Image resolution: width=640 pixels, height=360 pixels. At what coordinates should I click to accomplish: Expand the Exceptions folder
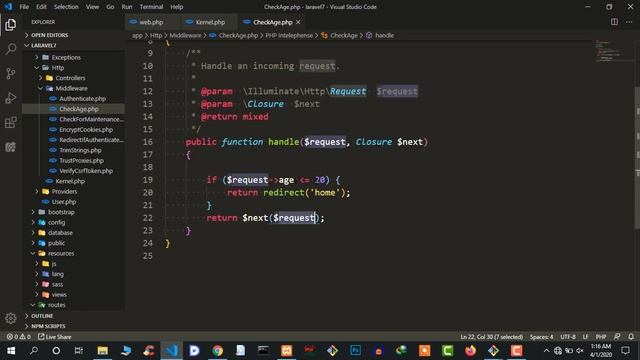[66, 57]
